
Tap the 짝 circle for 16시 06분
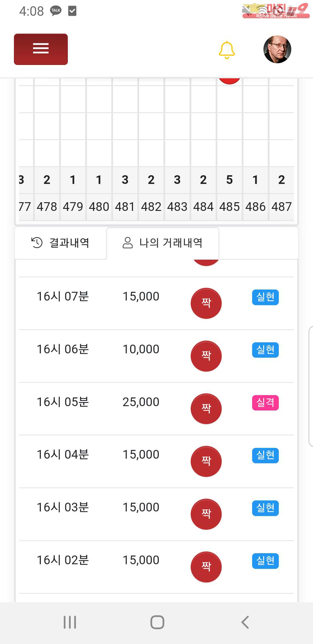pyautogui.click(x=206, y=356)
